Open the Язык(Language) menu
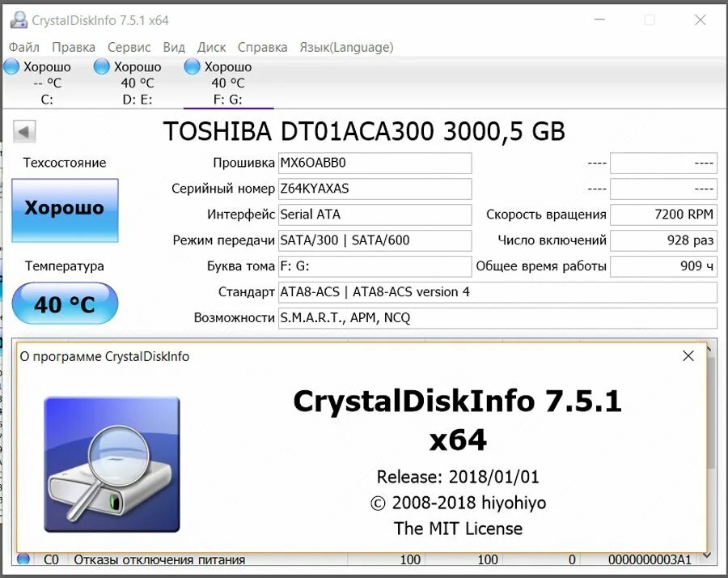 tap(346, 48)
